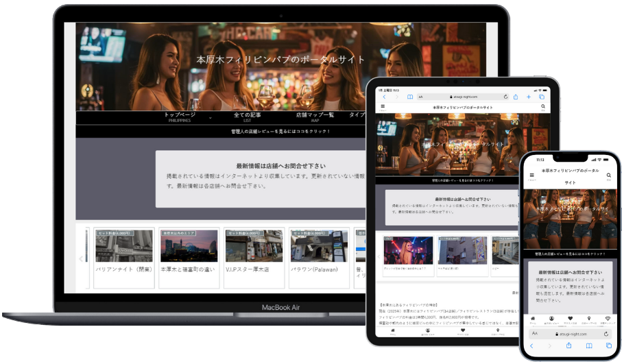Reload the page in the tablet address bar
624x364 pixels.
pyautogui.click(x=506, y=97)
